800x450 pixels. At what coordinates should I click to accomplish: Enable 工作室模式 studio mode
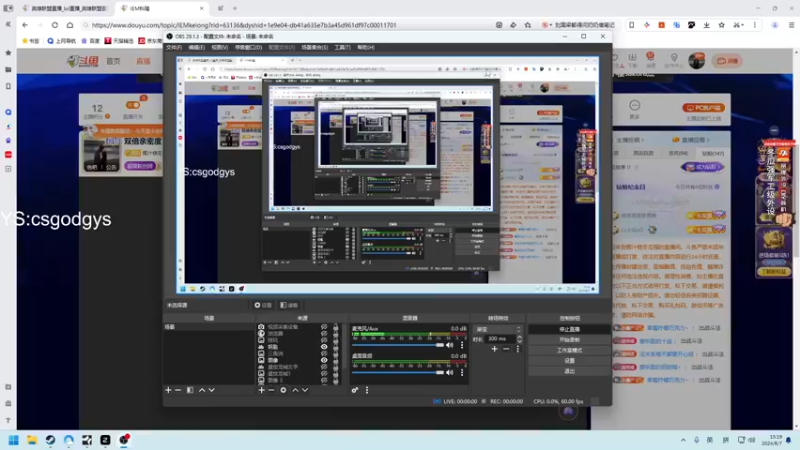point(569,350)
